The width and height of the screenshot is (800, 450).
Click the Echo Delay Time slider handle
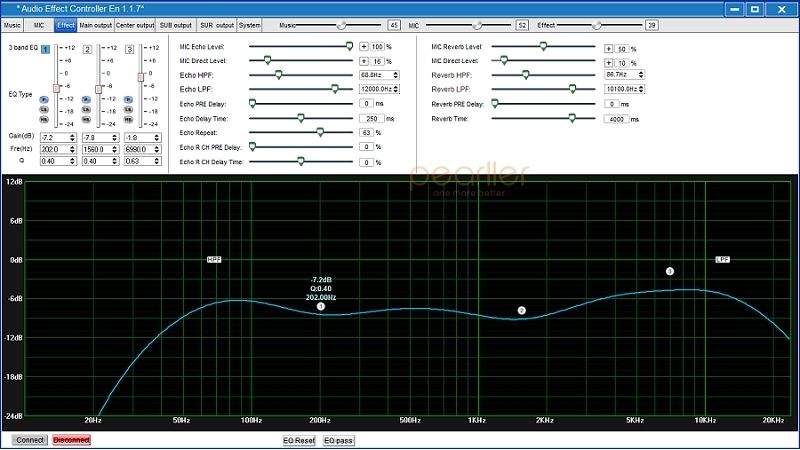(301, 118)
